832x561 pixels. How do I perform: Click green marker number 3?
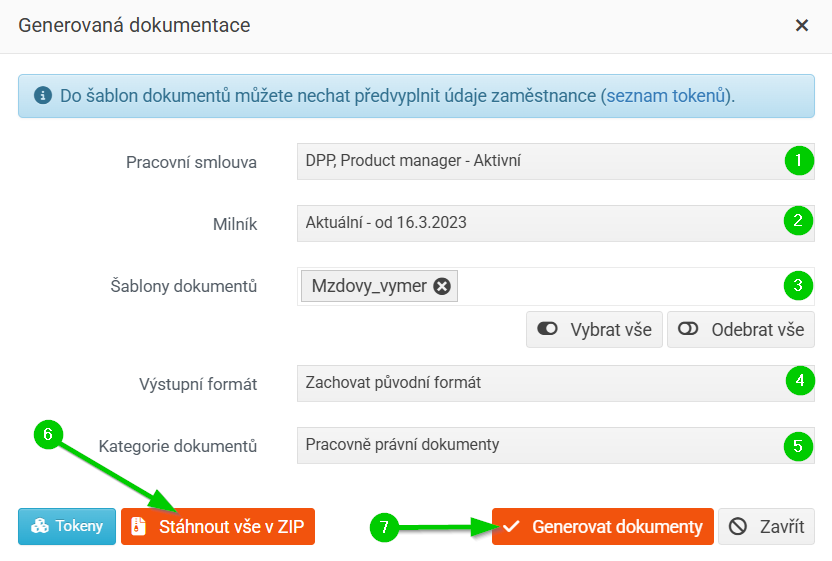(797, 286)
